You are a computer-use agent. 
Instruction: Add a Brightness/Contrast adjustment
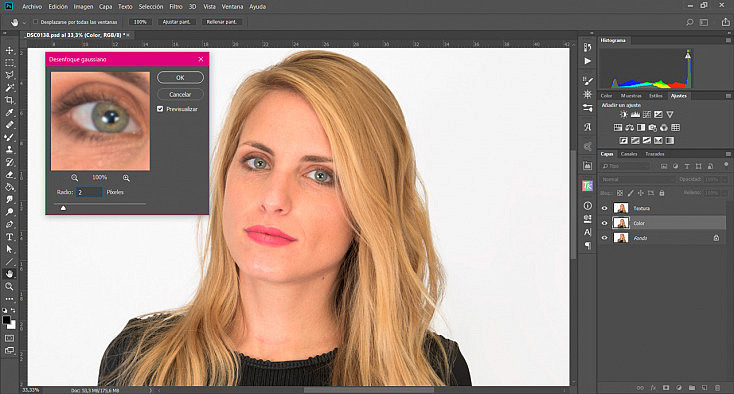(624, 114)
